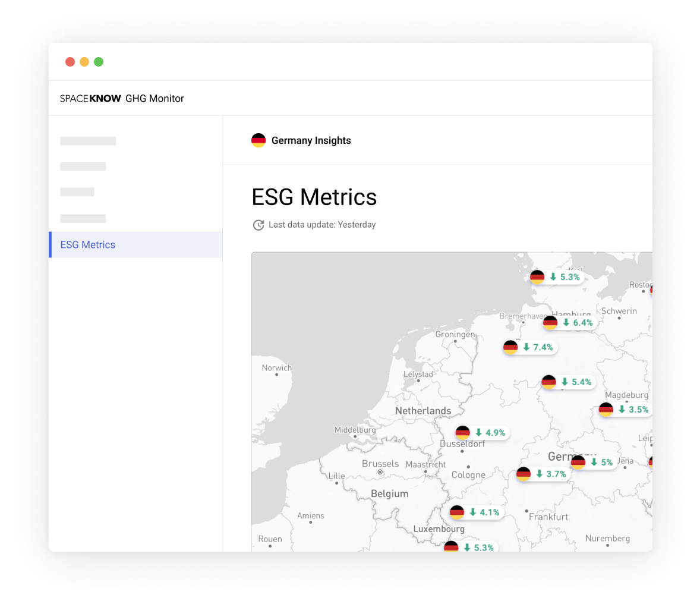Open the 3.5% marker near Magdeburg

(625, 410)
